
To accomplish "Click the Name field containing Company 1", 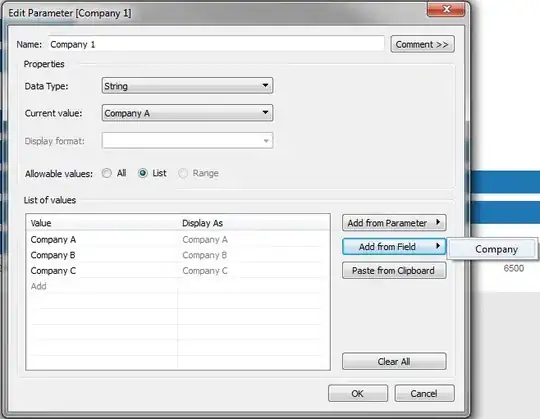I will 216,44.
